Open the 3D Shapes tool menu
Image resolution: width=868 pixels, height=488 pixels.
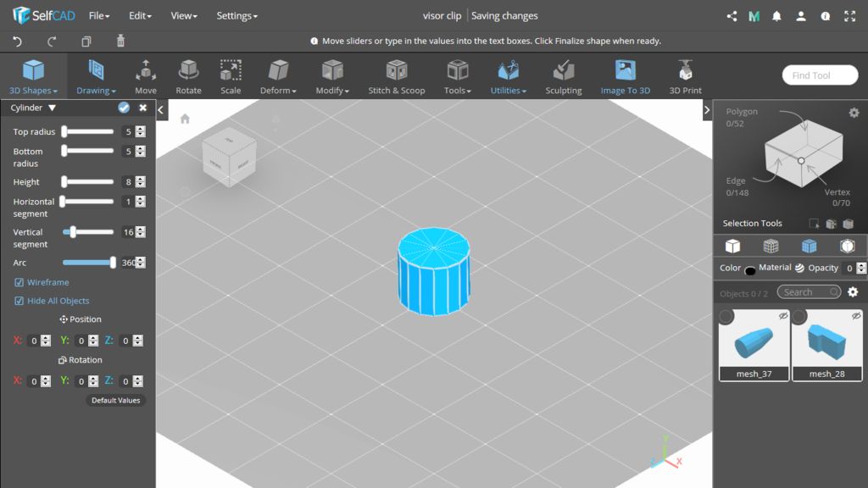(x=33, y=77)
